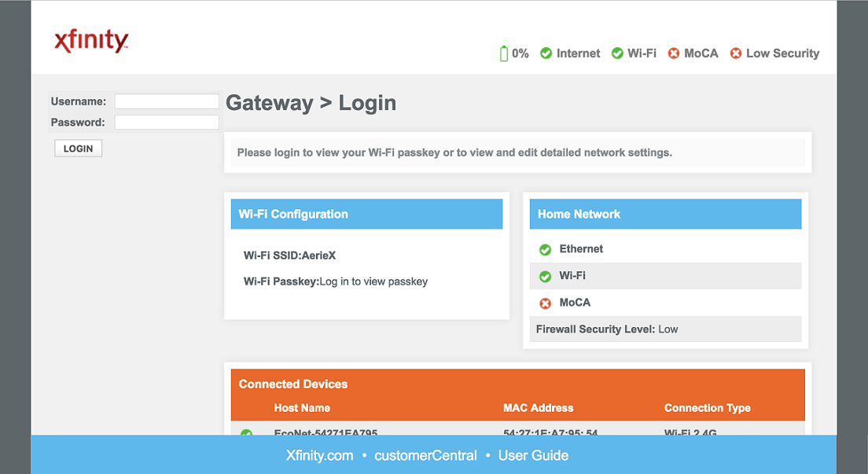
Task: Click the Password input field
Action: [x=166, y=121]
